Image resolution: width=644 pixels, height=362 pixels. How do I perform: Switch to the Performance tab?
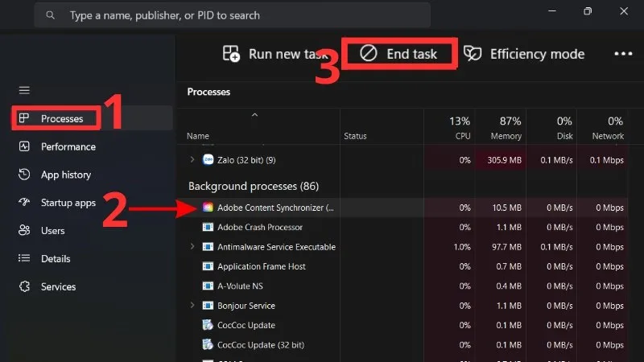68,146
